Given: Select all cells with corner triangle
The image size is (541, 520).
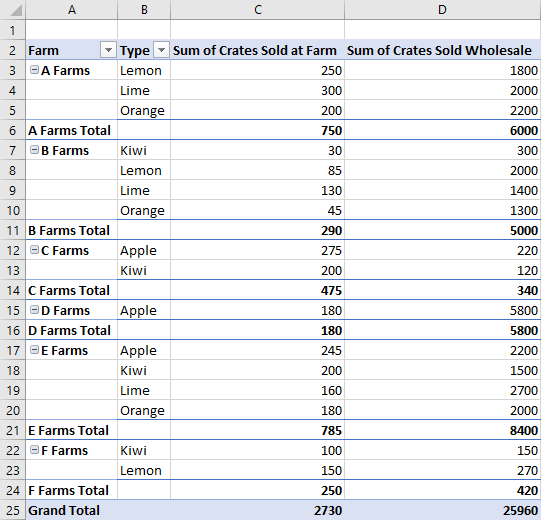Looking at the screenshot, I should 13,10.
